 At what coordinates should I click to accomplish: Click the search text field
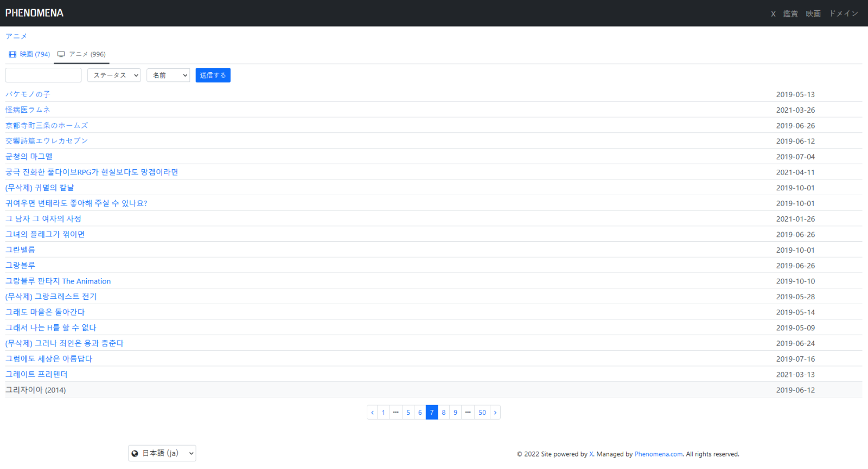pos(43,75)
